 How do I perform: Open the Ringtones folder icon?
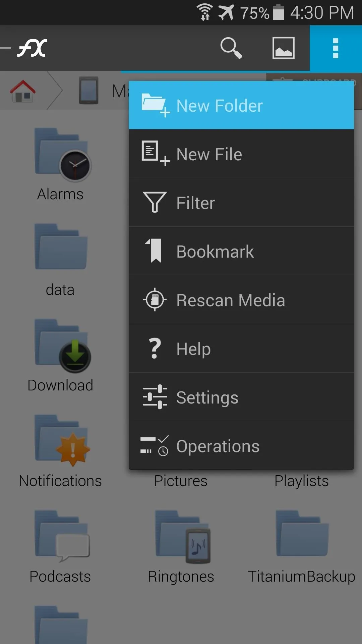point(183,536)
